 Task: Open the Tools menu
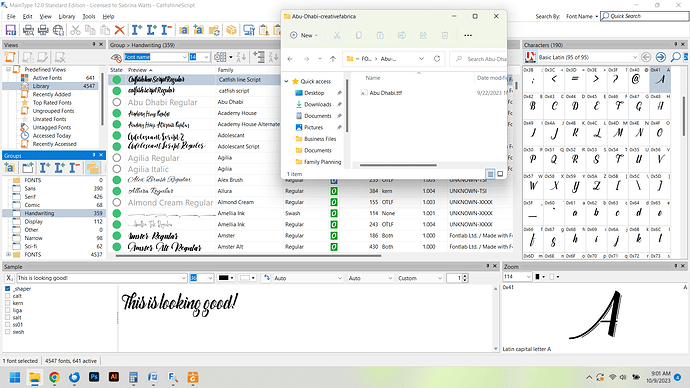tap(89, 16)
